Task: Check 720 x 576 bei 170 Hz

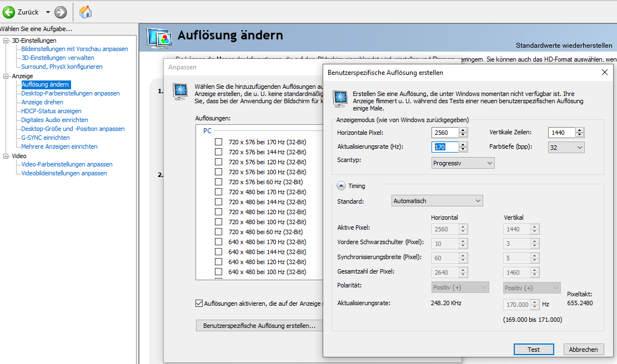Action: 219,142
